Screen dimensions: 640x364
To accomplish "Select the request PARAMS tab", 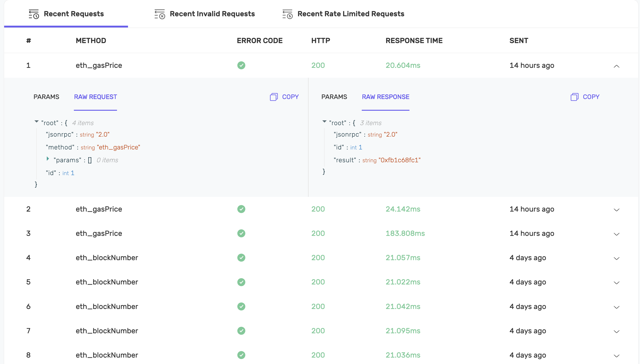I will 46,97.
